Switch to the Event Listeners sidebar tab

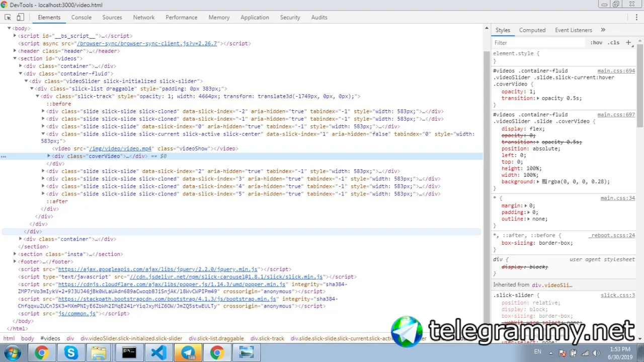[x=574, y=30]
